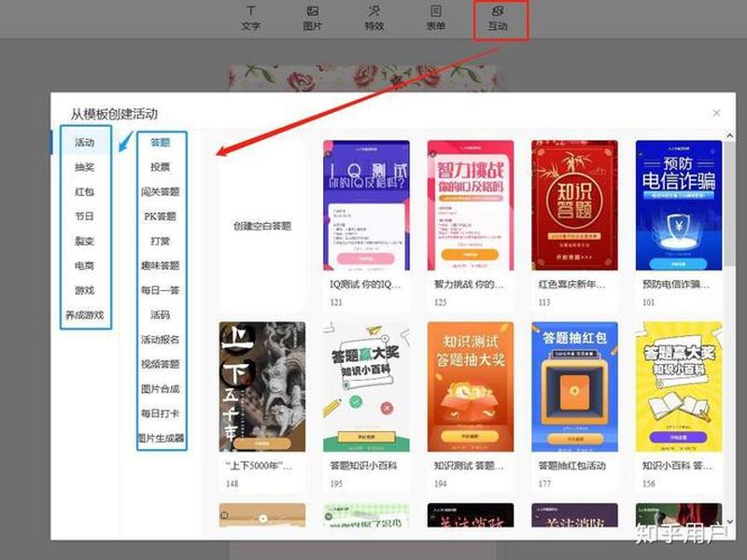Choose the 图片生成器 subcategory
The height and width of the screenshot is (560, 747).
pos(161,438)
